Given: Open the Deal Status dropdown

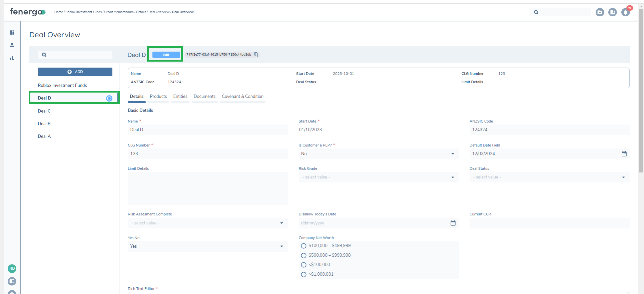Looking at the screenshot, I should point(549,177).
